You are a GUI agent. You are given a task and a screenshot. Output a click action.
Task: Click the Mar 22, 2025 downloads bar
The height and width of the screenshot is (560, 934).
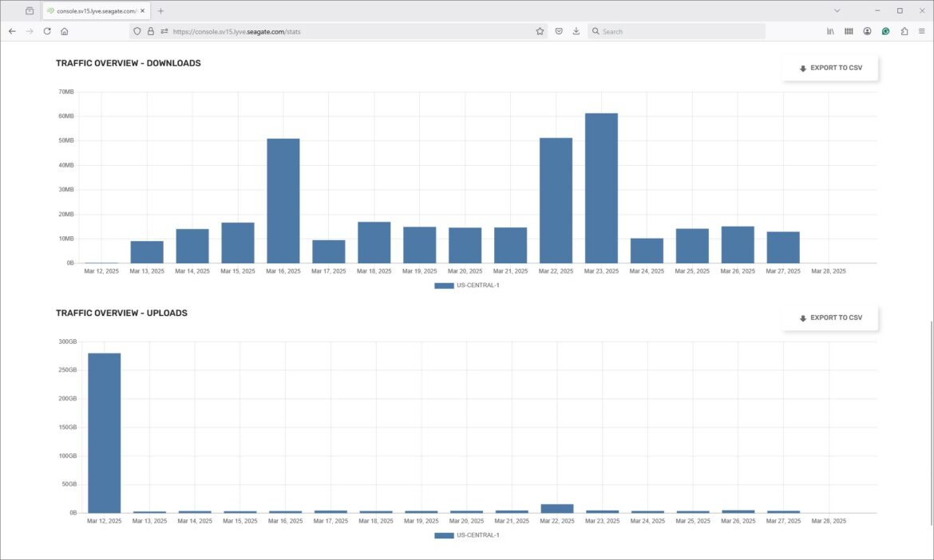[556, 200]
